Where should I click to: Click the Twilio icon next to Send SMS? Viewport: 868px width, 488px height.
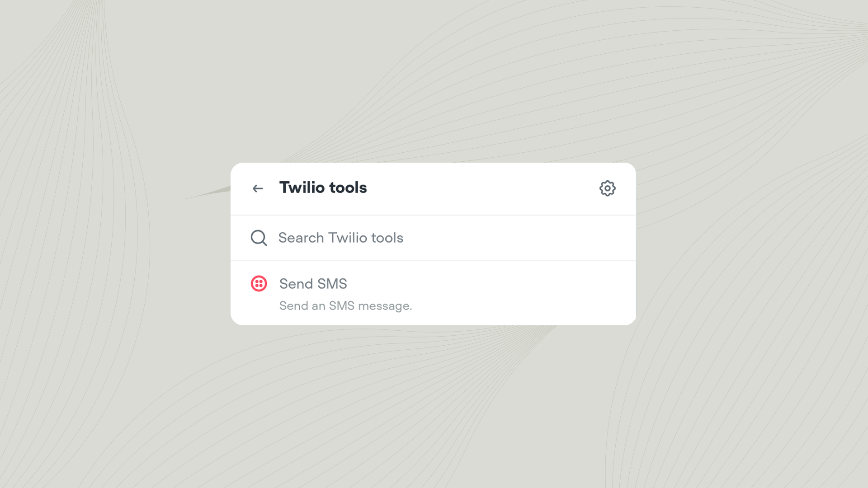click(x=258, y=284)
